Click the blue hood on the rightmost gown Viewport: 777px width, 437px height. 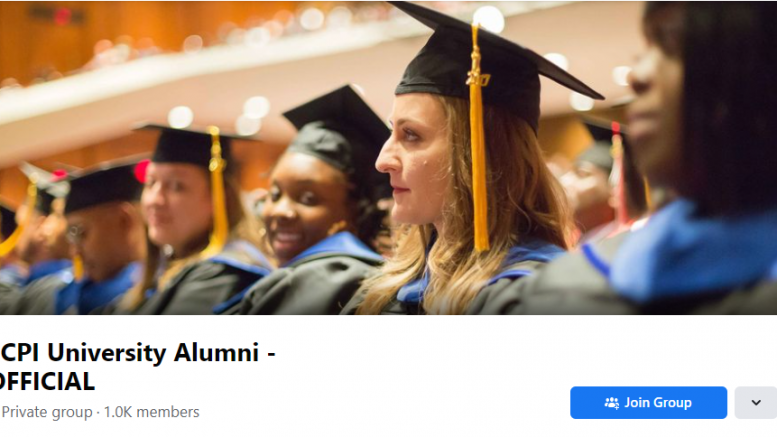(x=689, y=253)
